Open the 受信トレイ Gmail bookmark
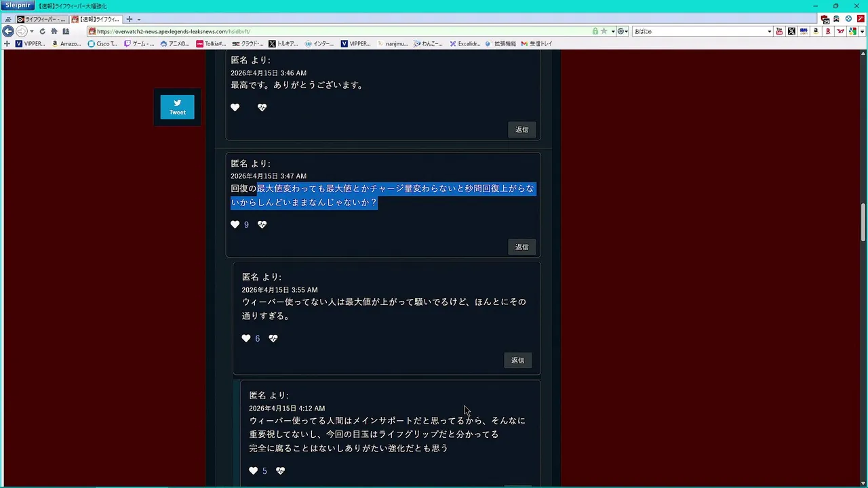Viewport: 868px width, 488px height. coord(536,43)
